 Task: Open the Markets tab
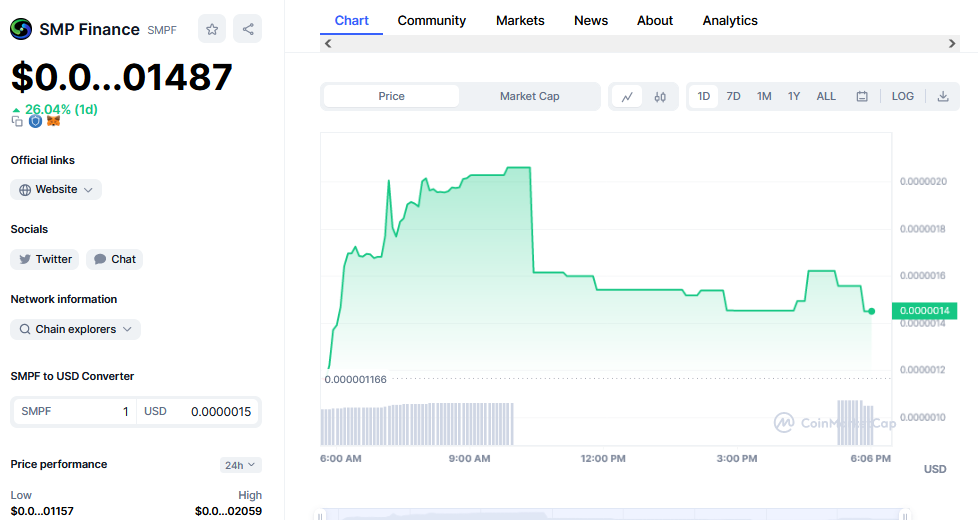520,21
